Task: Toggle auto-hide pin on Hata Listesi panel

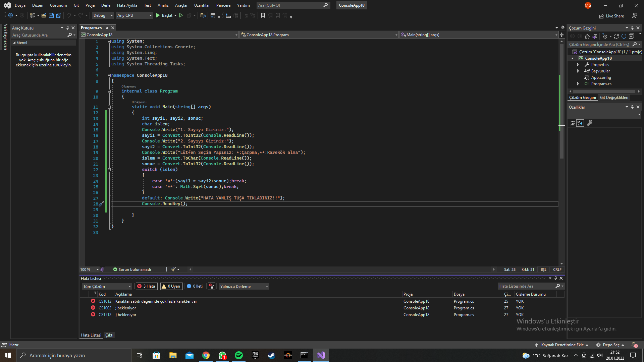Action: point(555,278)
